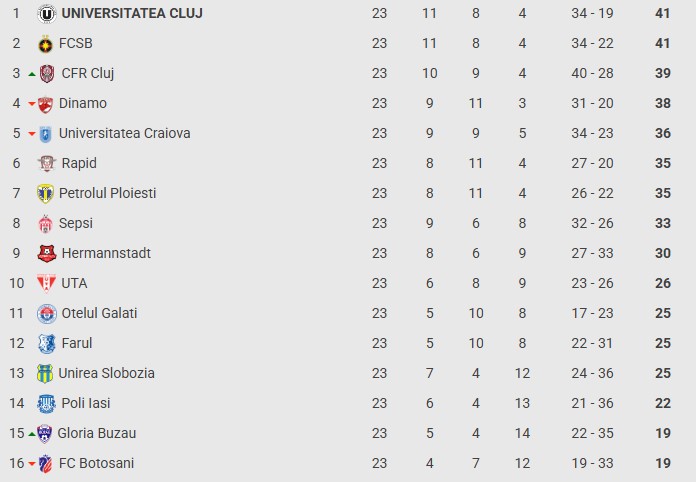696x482 pixels.
Task: Click the FC Botosani team name
Action: pos(96,463)
